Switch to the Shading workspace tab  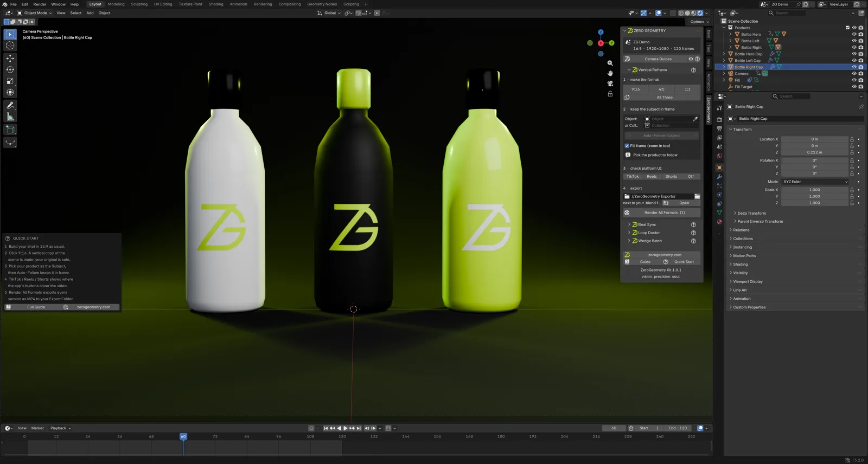coord(216,4)
